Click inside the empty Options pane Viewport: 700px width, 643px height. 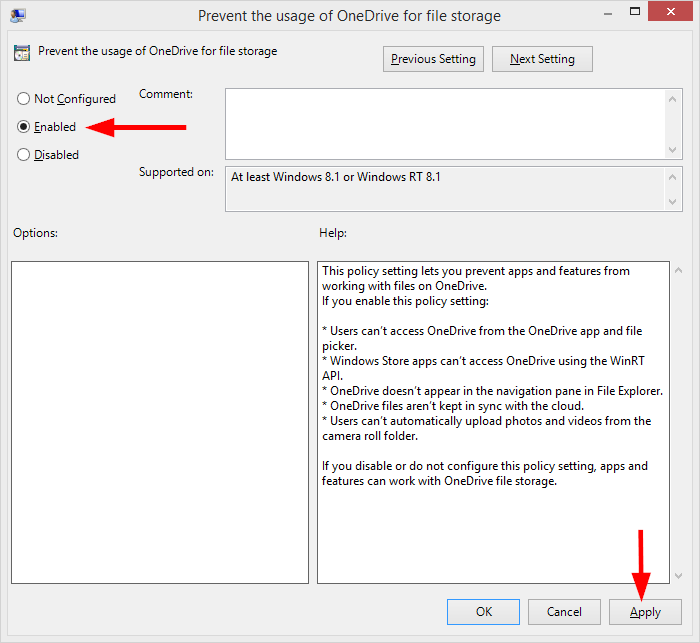[160, 422]
